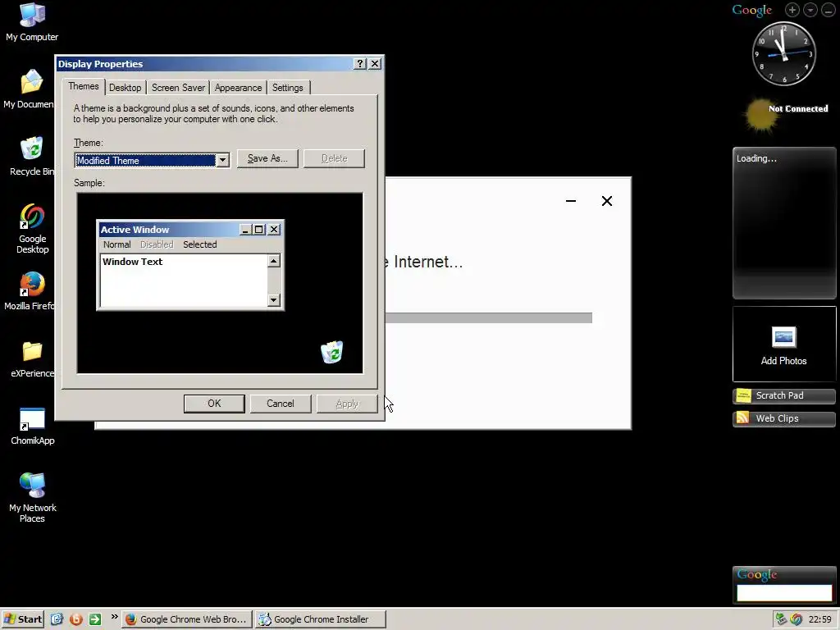Image resolution: width=840 pixels, height=630 pixels.
Task: Click Normal menu item in sample window
Action: point(116,244)
